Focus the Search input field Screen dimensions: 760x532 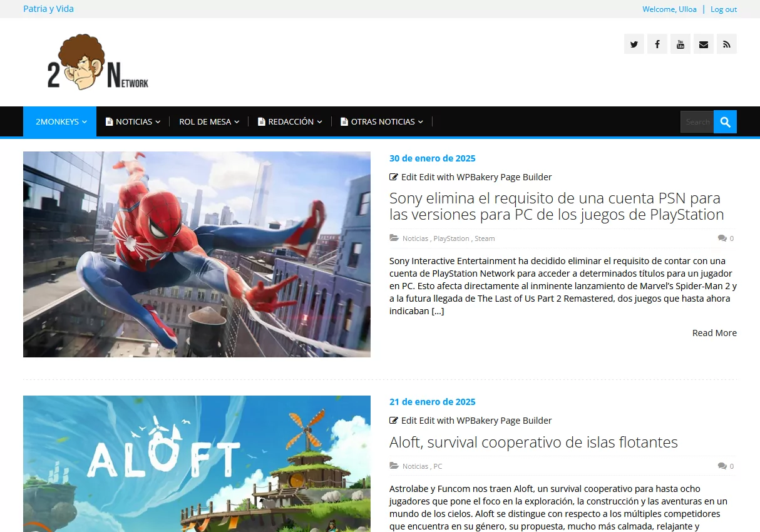[x=697, y=122]
